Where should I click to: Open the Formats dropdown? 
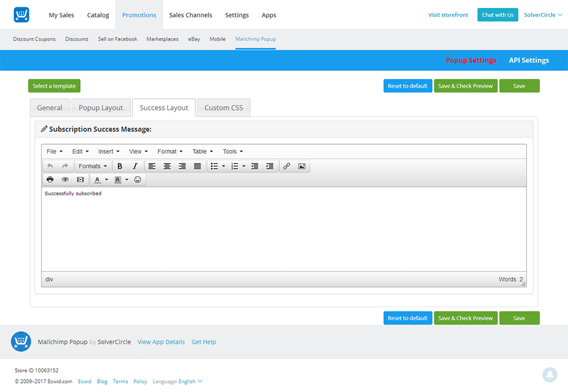pyautogui.click(x=93, y=166)
